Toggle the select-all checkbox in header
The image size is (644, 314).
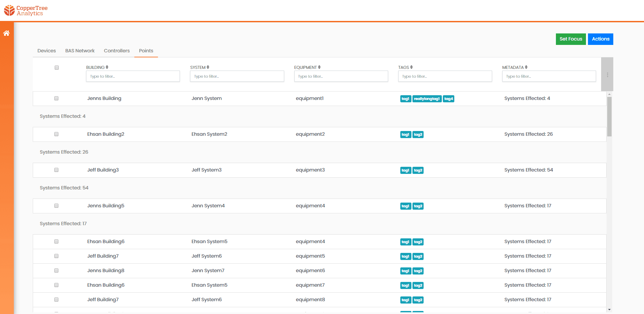57,68
